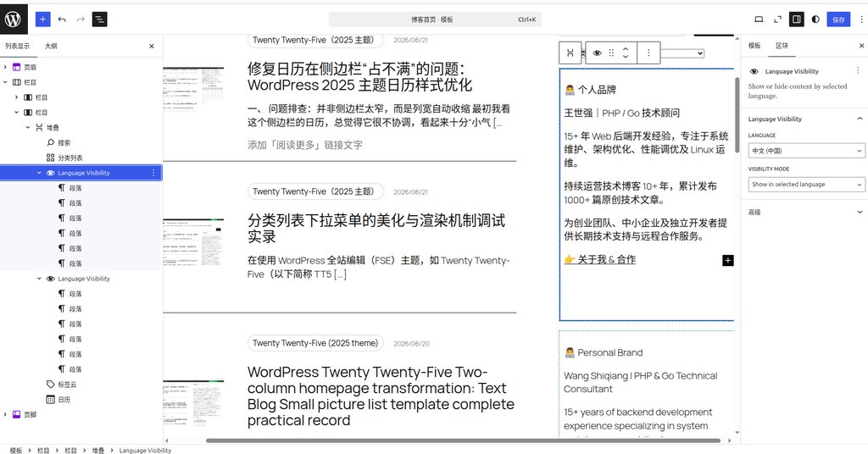This screenshot has width=868, height=454.
Task: Open the desktop preview options
Action: click(759, 19)
